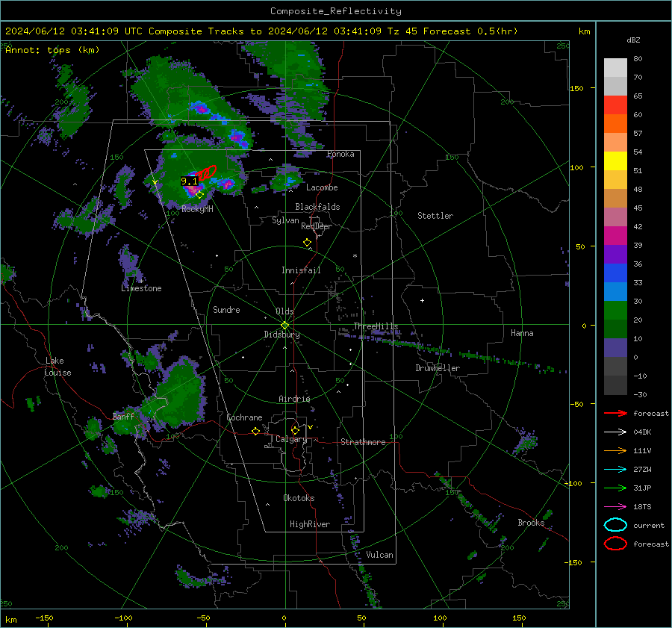Screen dimensions: 672x628
Task: Click the 51 dBZ yellow color swatch
Action: (615, 161)
